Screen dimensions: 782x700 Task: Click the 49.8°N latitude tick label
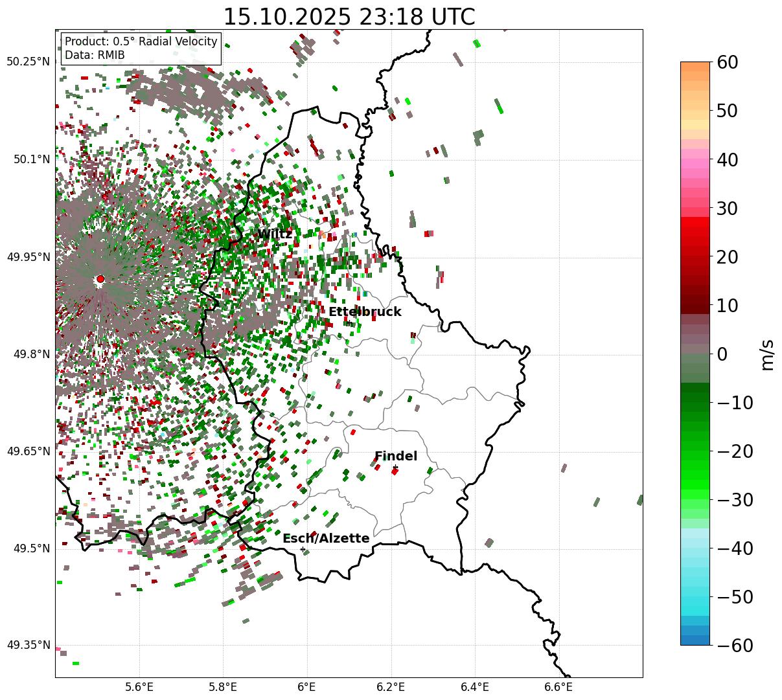31,354
